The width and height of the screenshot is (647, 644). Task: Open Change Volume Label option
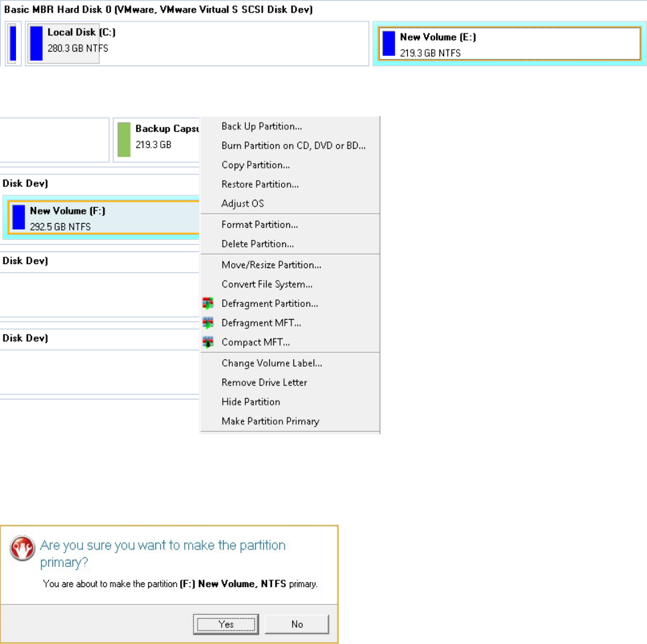click(289, 363)
